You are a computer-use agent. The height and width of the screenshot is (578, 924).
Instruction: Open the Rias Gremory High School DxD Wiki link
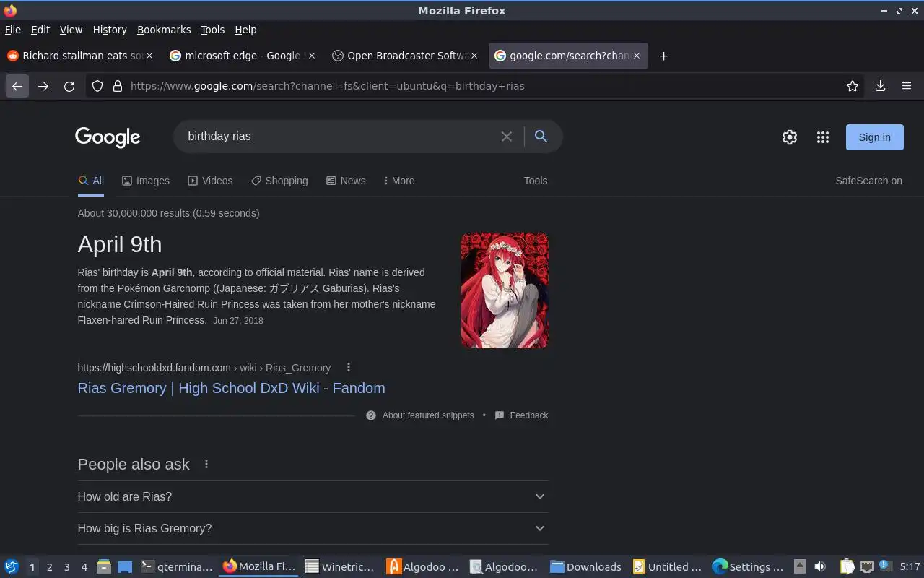tap(231, 388)
